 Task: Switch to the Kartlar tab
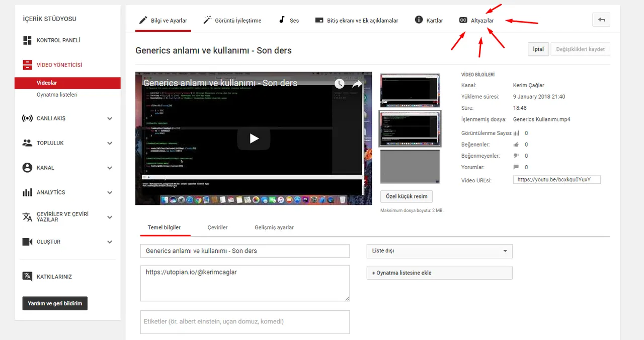429,21
